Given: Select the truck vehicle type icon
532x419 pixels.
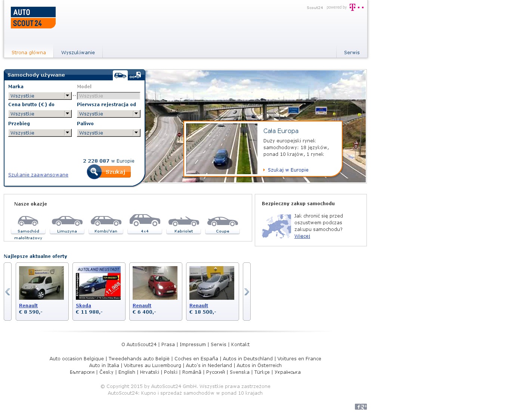Looking at the screenshot, I should coord(135,75).
